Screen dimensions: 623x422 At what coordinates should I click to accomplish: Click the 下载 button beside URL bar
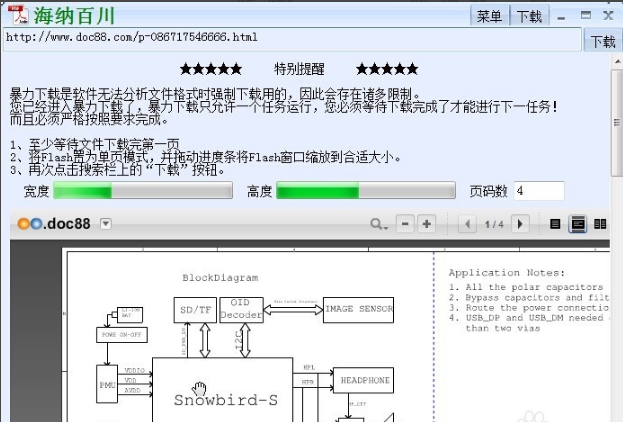[603, 41]
